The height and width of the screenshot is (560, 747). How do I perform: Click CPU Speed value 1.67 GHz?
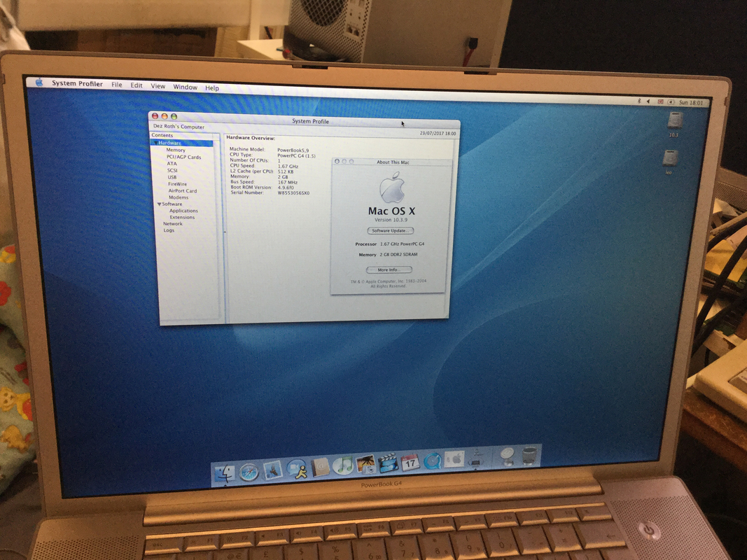click(x=288, y=166)
